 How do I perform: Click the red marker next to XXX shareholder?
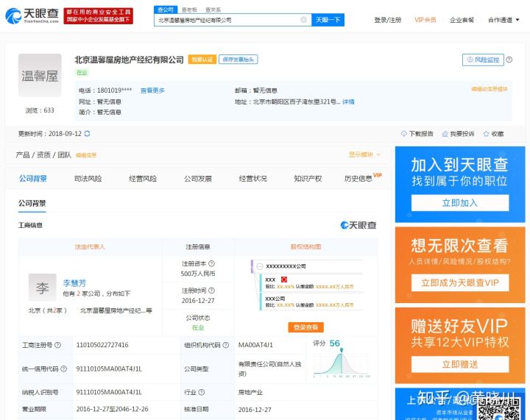click(x=284, y=280)
